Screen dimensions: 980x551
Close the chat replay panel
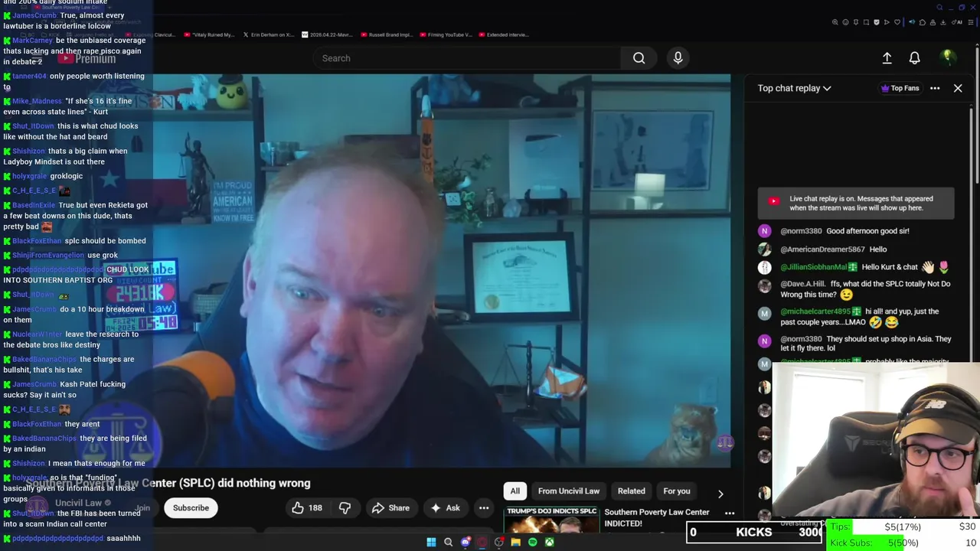tap(958, 88)
